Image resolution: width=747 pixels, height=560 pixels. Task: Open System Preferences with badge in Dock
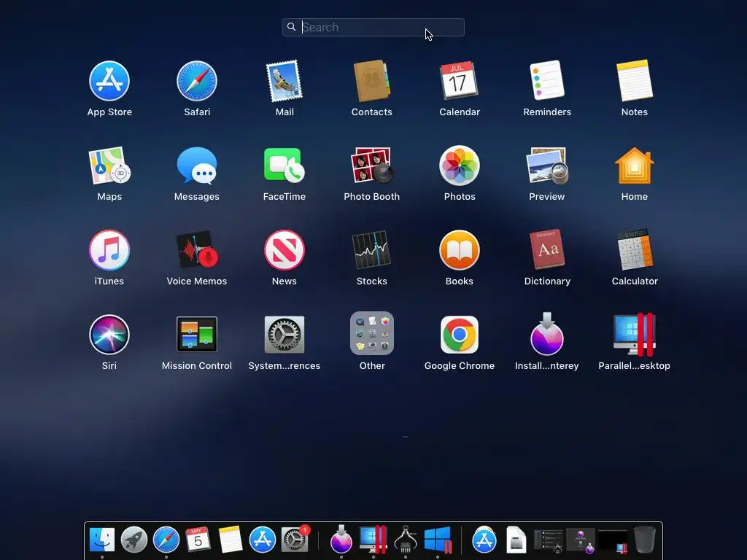point(295,540)
